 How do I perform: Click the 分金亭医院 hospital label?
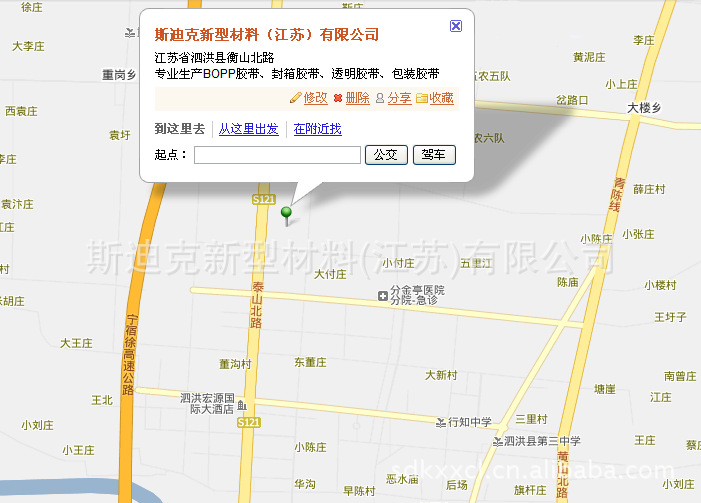pyautogui.click(x=417, y=295)
